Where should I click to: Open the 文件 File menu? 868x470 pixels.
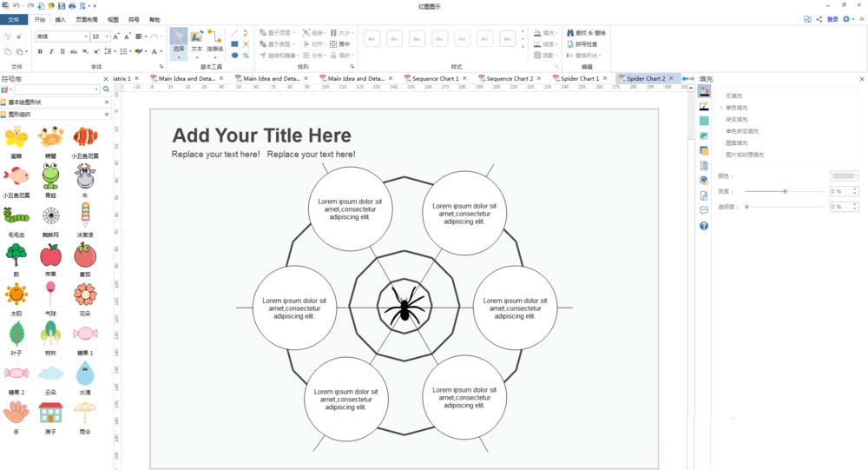pyautogui.click(x=13, y=19)
